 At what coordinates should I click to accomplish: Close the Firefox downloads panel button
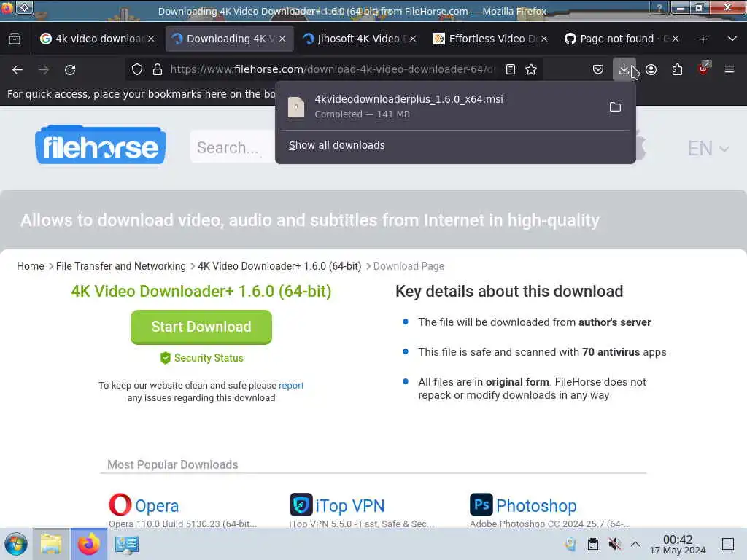point(624,69)
